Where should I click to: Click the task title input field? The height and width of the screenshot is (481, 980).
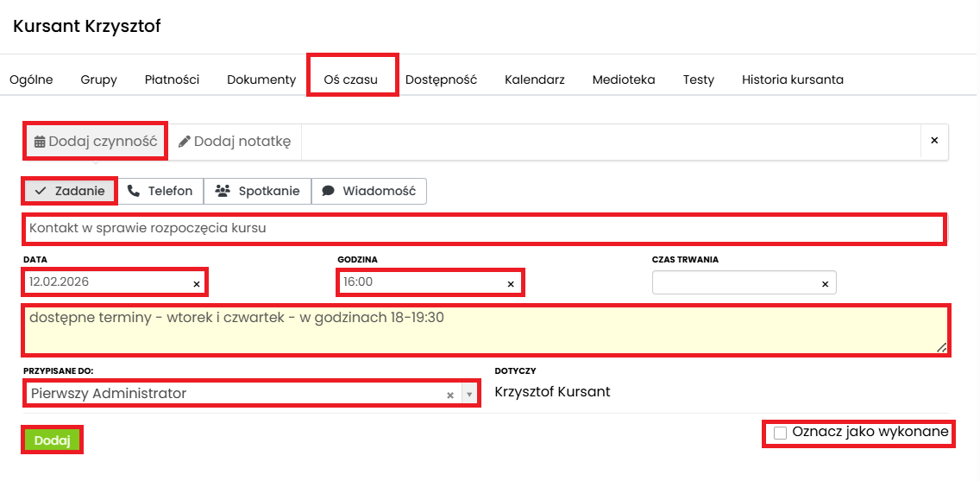point(483,229)
